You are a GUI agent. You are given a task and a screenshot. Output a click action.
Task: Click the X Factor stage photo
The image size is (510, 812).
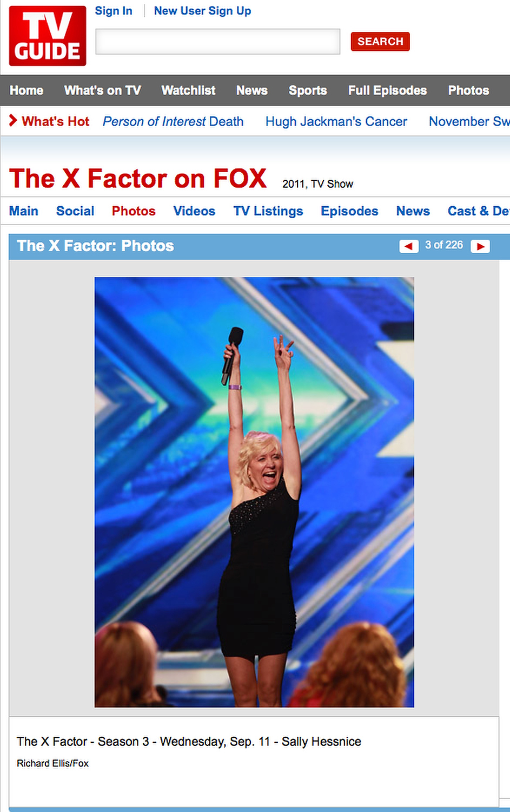click(254, 492)
